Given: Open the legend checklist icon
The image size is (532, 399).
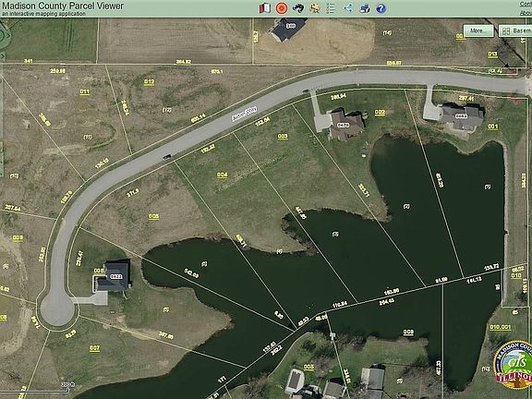Looking at the screenshot, I should click(x=331, y=8).
